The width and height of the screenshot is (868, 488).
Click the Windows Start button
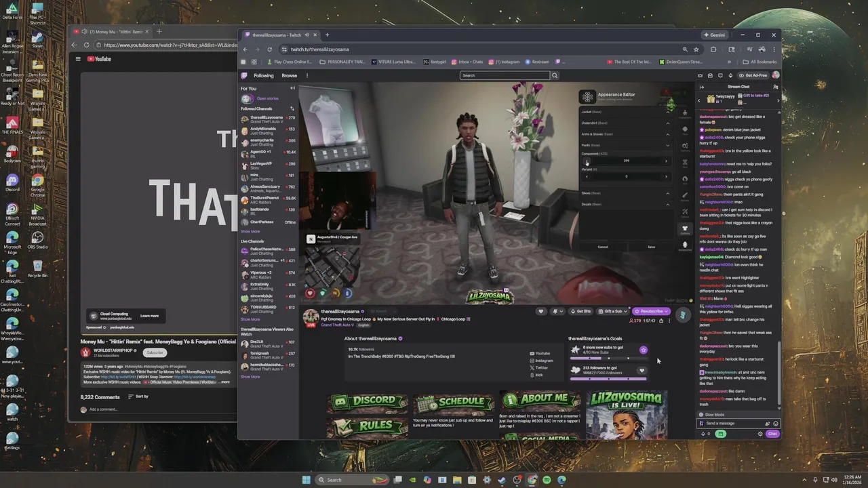click(x=306, y=480)
